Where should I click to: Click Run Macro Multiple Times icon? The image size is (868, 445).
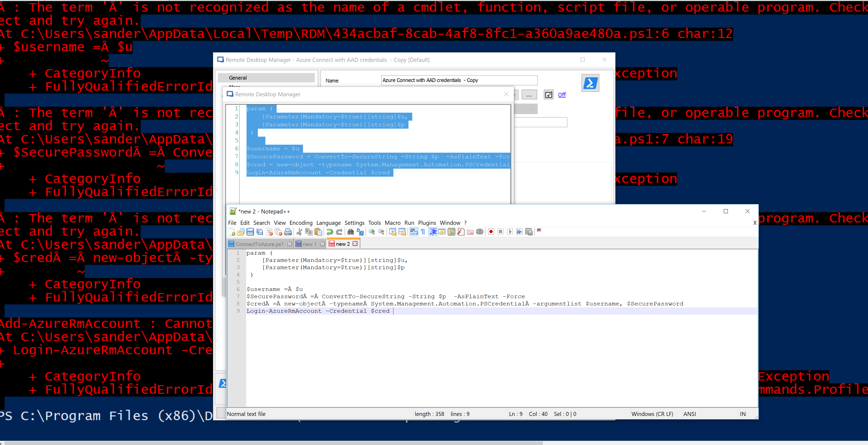pos(520,232)
